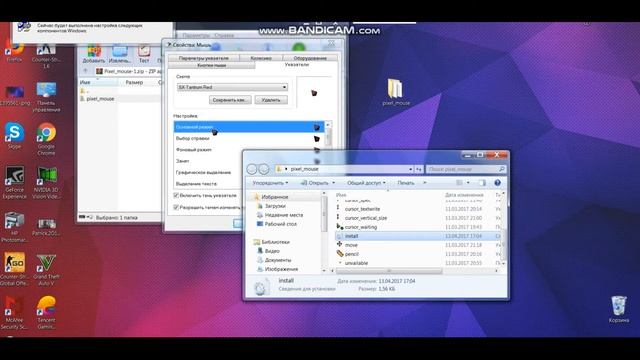Open the address bar history dropdown
The image size is (640, 360).
point(410,169)
